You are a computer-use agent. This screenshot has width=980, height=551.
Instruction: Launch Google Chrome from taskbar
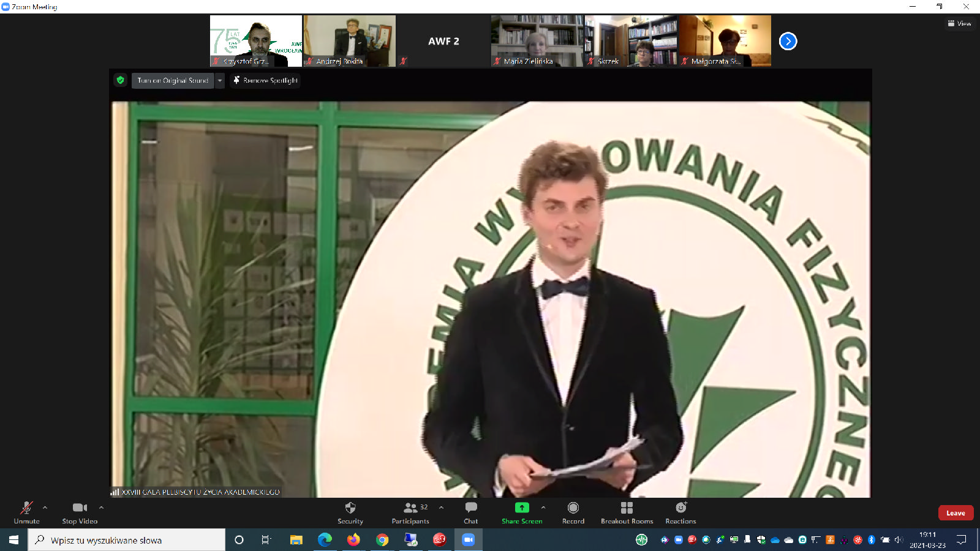(x=382, y=540)
